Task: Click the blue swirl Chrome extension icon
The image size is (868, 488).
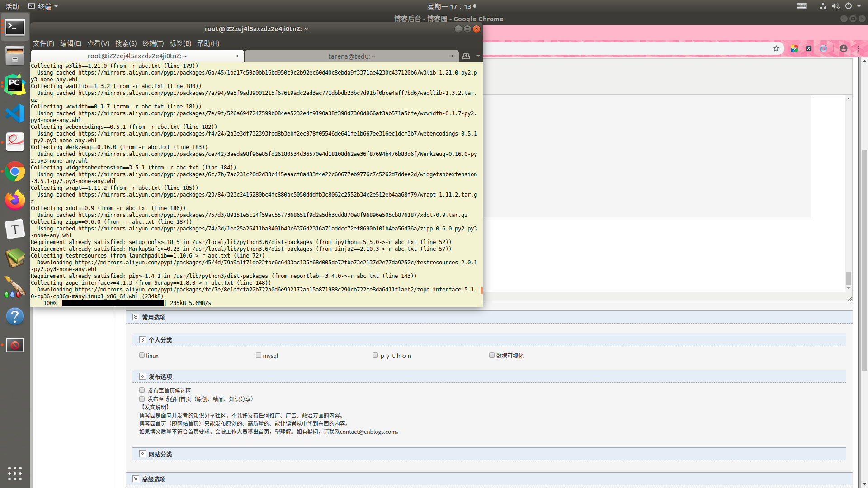Action: (x=823, y=48)
